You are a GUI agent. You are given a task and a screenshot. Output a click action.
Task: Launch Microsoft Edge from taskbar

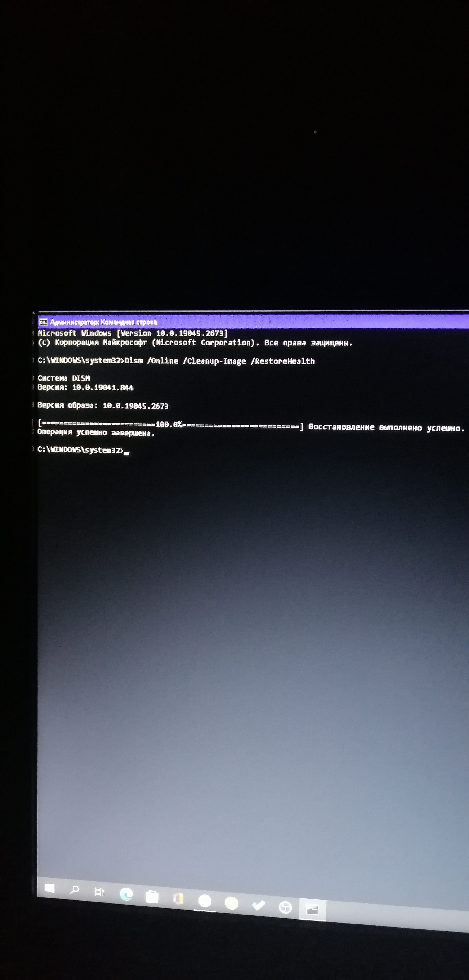click(x=126, y=894)
